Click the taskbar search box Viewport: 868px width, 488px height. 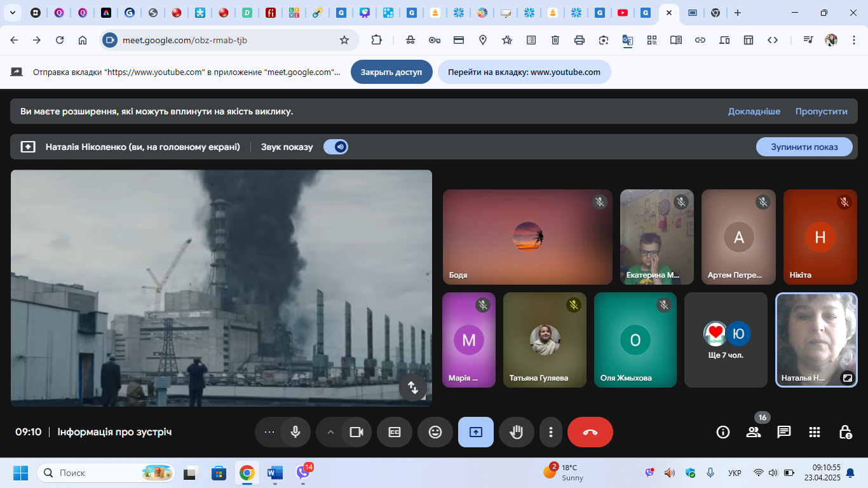click(x=106, y=473)
